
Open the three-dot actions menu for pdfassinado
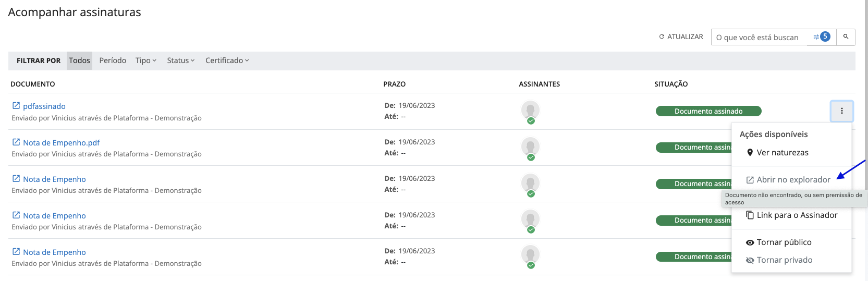click(x=841, y=111)
